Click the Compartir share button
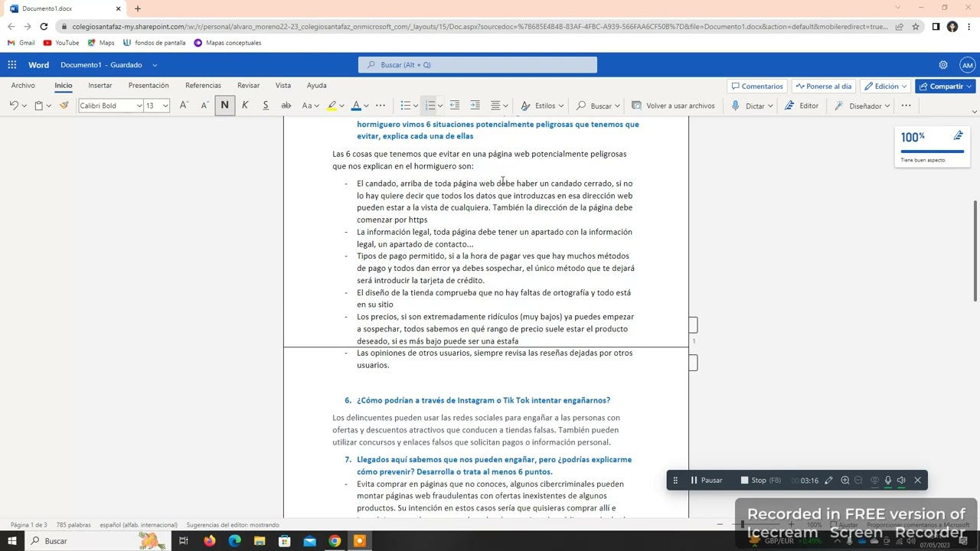 tap(945, 86)
